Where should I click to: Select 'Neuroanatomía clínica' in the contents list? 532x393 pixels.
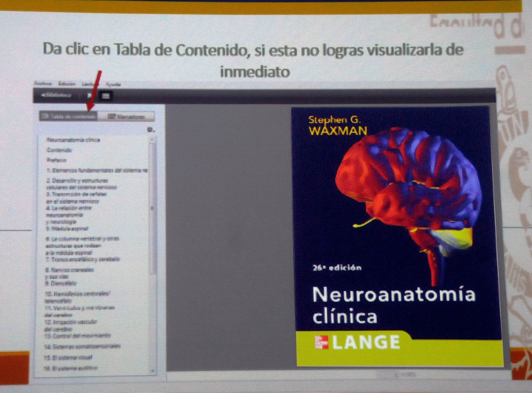click(73, 140)
